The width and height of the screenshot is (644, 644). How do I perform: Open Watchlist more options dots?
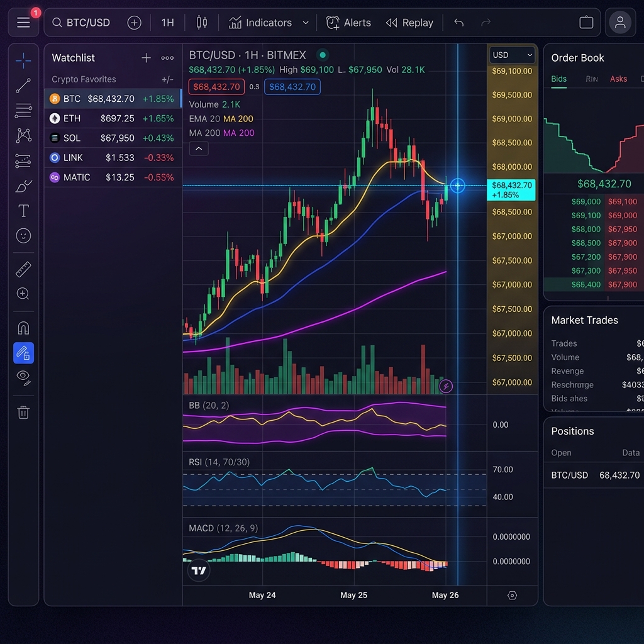(x=167, y=58)
